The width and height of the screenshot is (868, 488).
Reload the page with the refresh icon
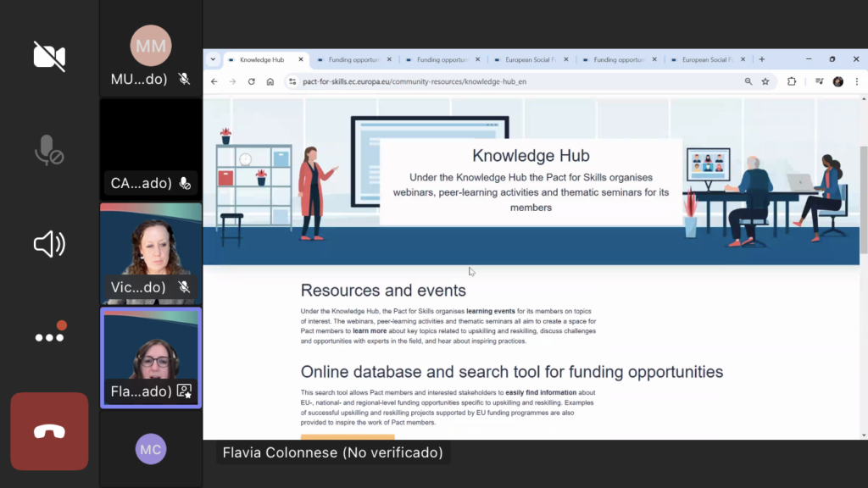tap(251, 81)
